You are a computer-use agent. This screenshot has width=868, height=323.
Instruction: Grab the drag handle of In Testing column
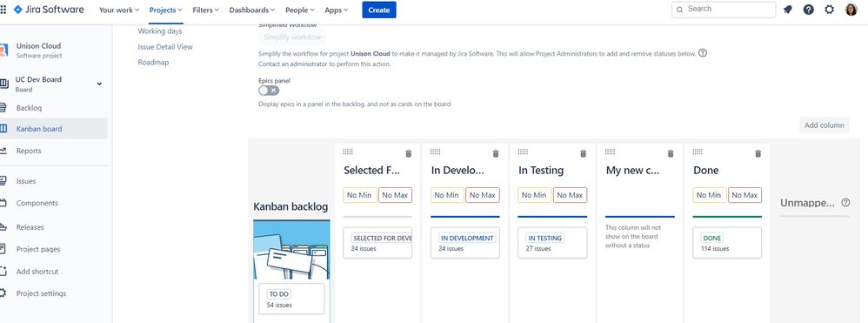pyautogui.click(x=523, y=151)
